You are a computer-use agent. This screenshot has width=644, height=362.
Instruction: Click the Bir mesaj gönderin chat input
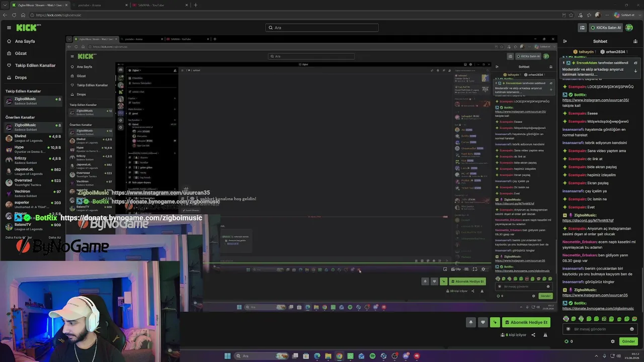pyautogui.click(x=600, y=329)
